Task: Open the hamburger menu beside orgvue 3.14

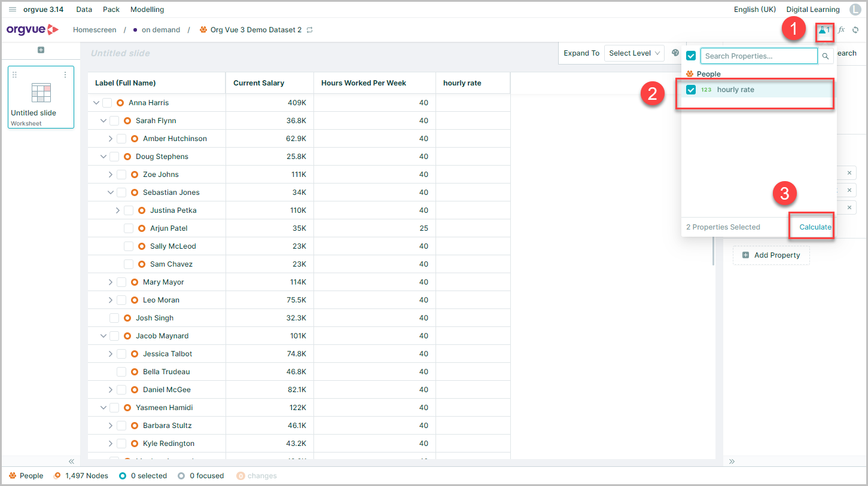Action: tap(13, 10)
